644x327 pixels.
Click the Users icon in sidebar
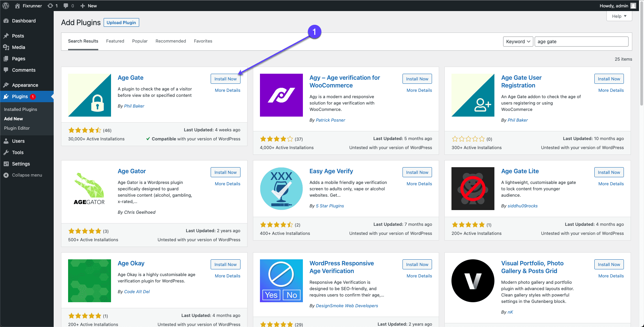[x=6, y=141]
